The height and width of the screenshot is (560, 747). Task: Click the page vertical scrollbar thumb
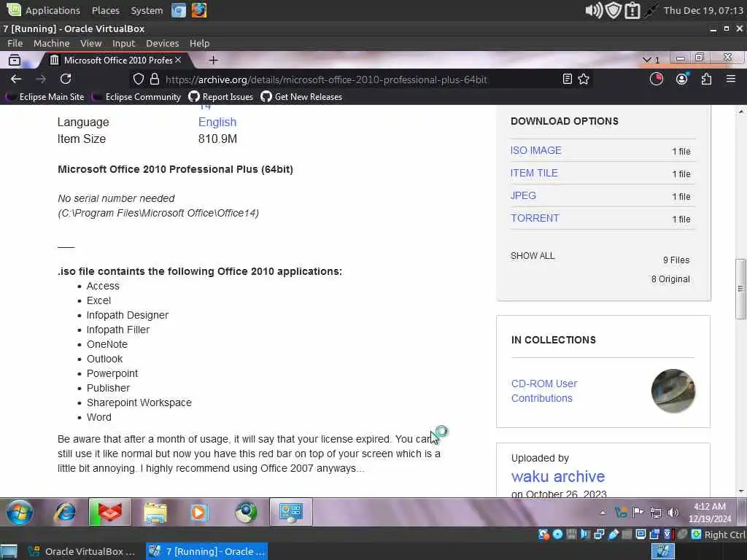point(740,289)
